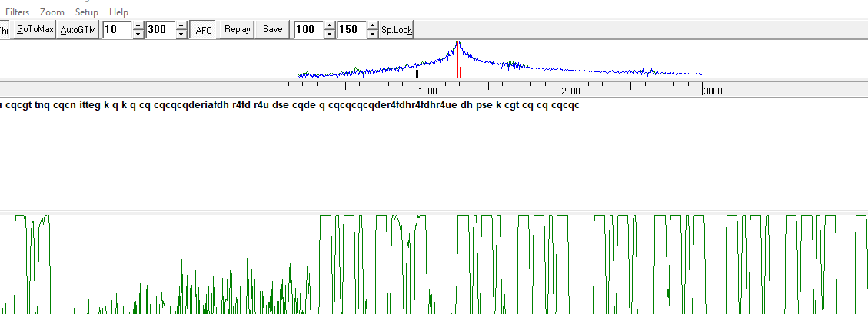This screenshot has width=868, height=314.
Task: Click the decoded text 'cqcqcqcqder4fdhr4fdhr4ue'
Action: pos(393,105)
